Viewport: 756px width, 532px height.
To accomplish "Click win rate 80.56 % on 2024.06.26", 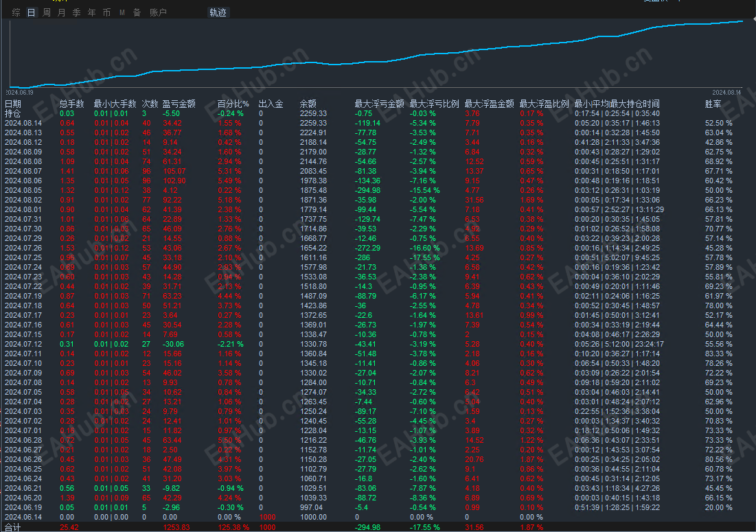I will click(x=718, y=459).
